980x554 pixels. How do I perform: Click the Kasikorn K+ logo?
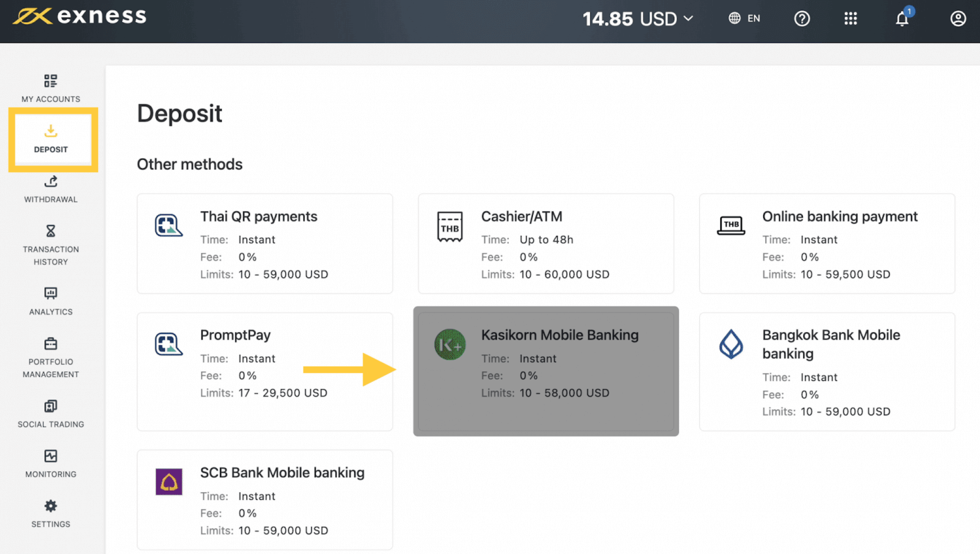[x=450, y=344]
